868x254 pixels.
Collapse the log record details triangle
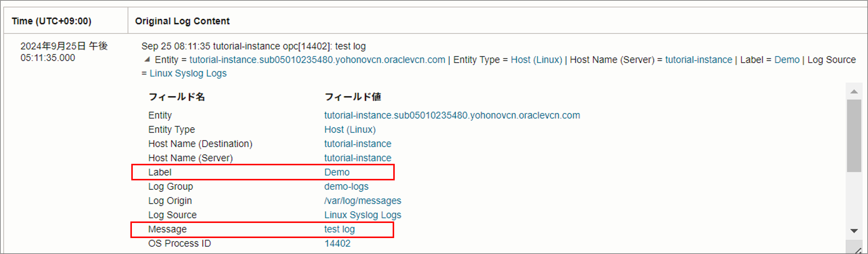coord(147,59)
